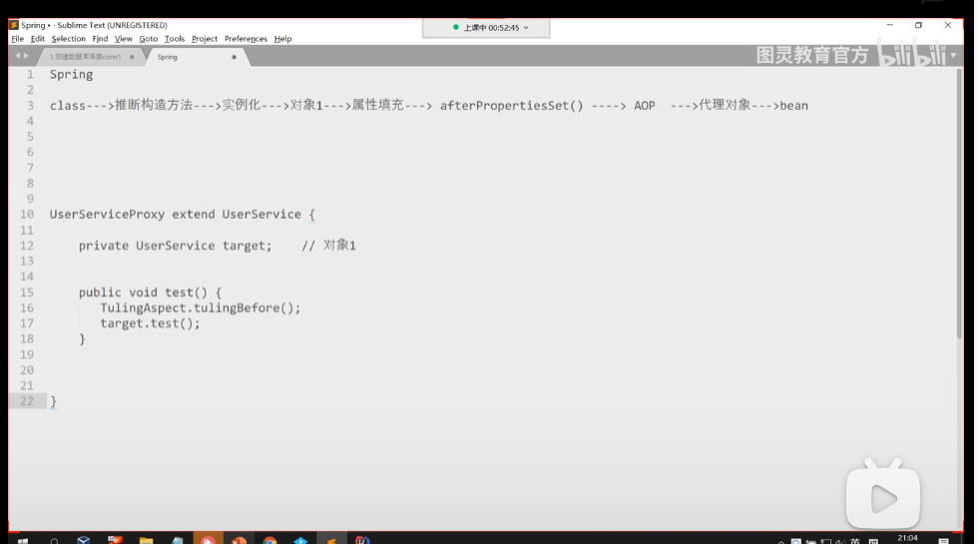Viewport: 980px width, 544px height.
Task: Open the Goto menu
Action: [x=148, y=39]
